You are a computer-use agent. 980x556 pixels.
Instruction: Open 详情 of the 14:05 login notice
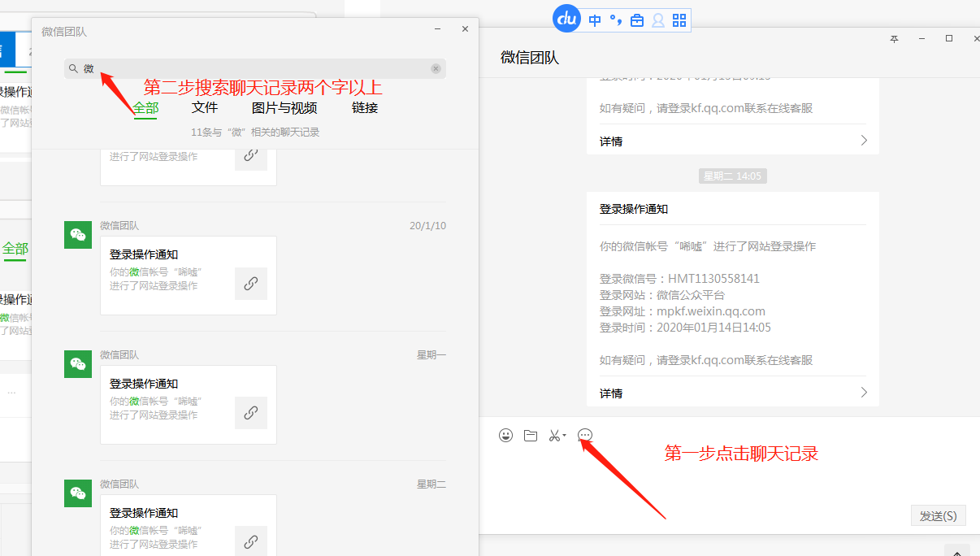click(x=611, y=393)
